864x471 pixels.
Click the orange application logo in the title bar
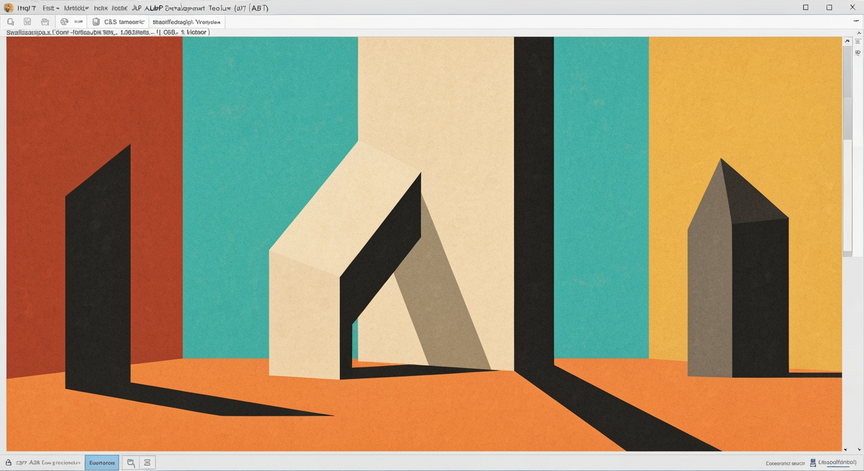[8, 8]
